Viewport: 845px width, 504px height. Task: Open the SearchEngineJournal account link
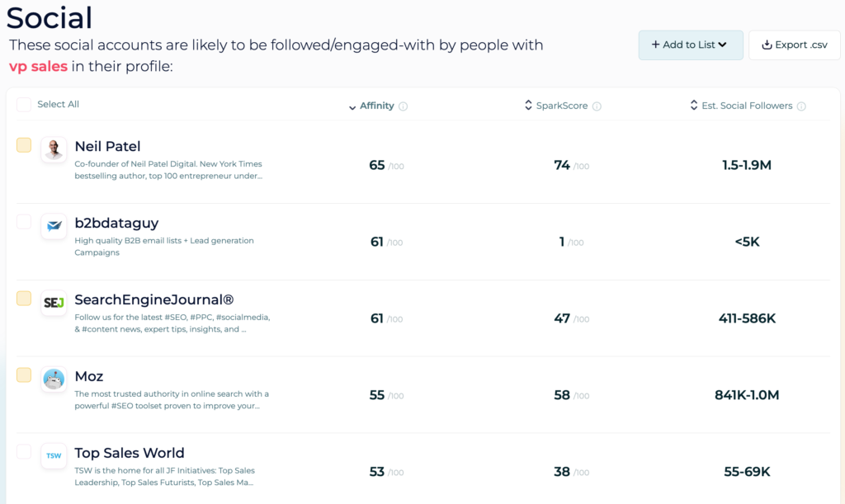click(x=154, y=300)
